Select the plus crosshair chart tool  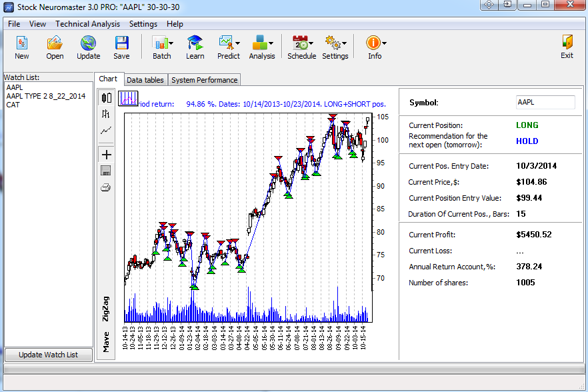tap(107, 155)
